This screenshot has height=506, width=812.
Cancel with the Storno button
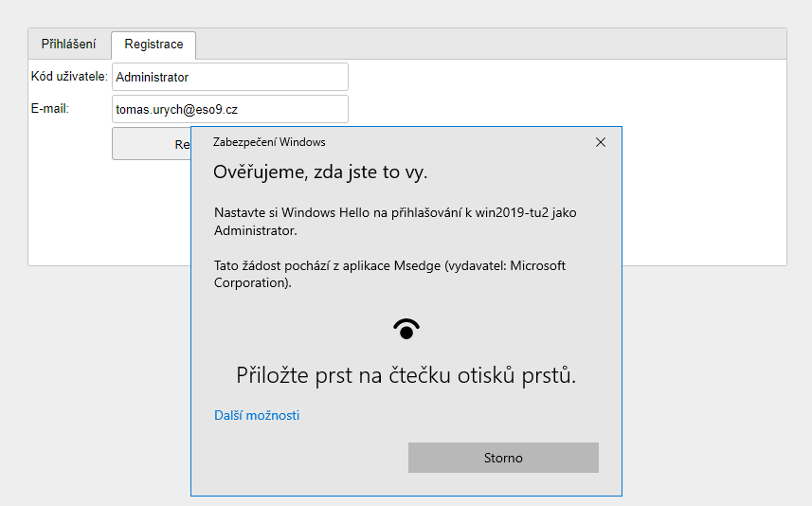point(503,458)
